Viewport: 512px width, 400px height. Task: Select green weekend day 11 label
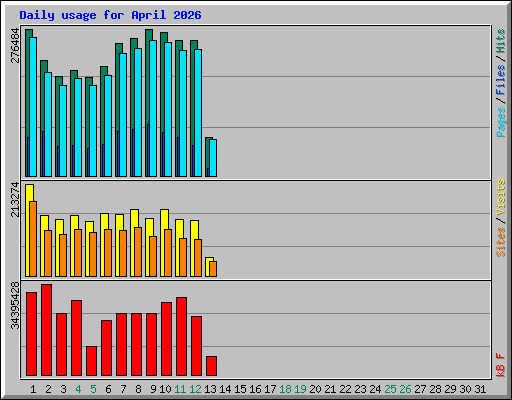(x=180, y=389)
